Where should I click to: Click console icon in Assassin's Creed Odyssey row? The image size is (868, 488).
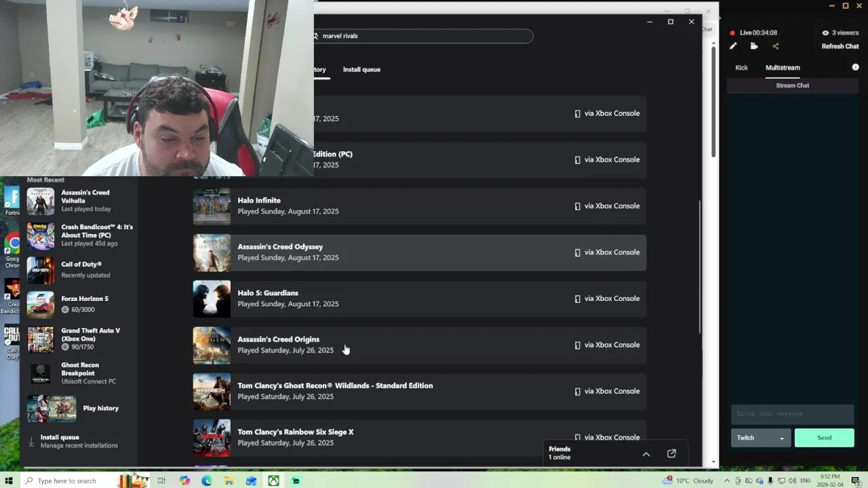pos(577,252)
